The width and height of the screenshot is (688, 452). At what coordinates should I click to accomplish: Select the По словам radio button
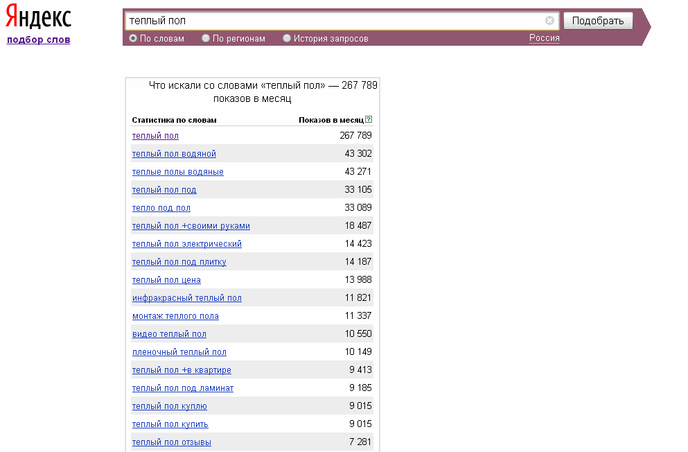pos(133,39)
